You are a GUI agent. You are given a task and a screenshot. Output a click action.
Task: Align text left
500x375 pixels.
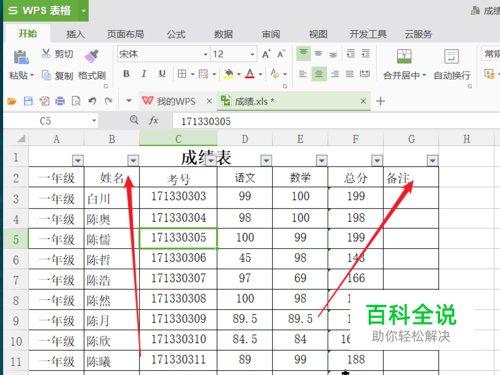coord(303,74)
